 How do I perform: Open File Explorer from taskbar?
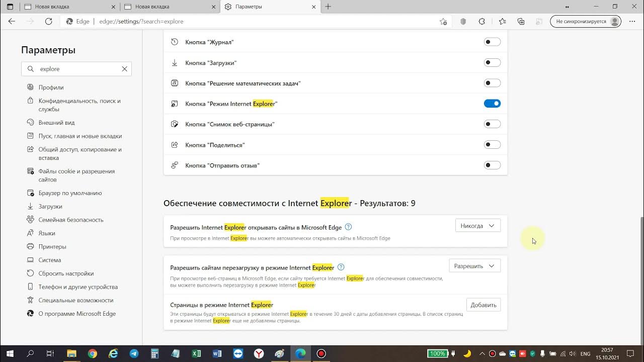click(x=71, y=353)
